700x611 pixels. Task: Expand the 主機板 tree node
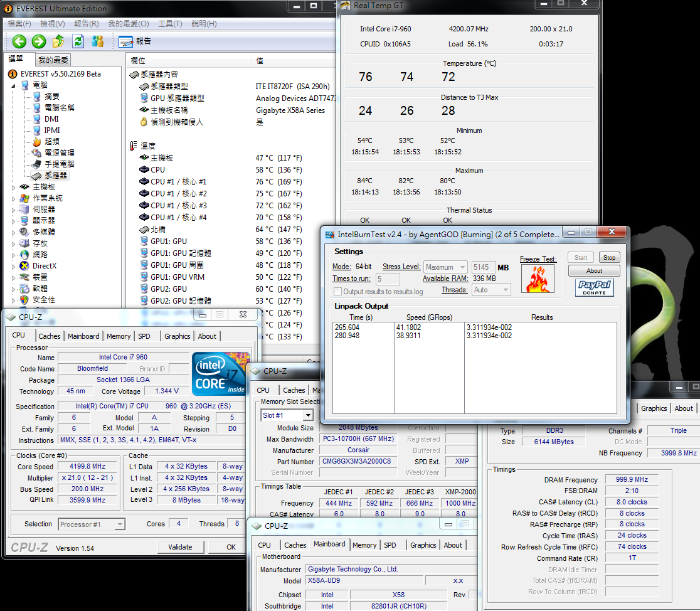[x=14, y=187]
